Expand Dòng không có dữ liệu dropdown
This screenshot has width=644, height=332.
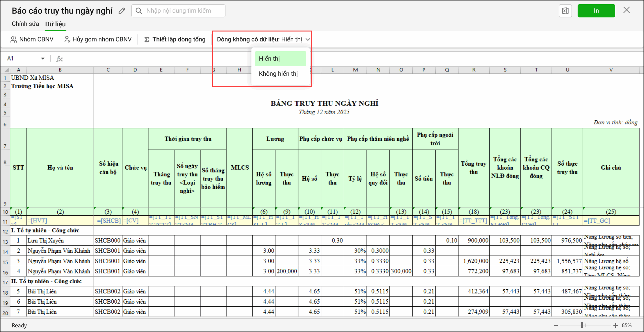click(x=308, y=39)
